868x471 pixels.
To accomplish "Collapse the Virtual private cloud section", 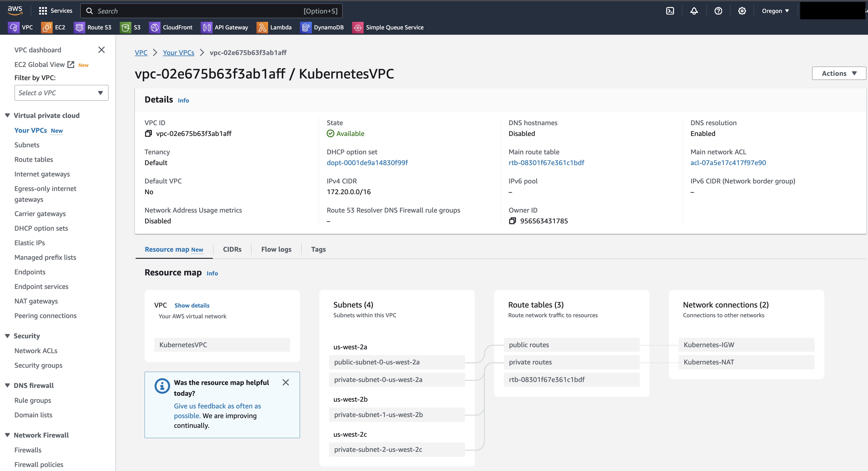I will (7, 115).
